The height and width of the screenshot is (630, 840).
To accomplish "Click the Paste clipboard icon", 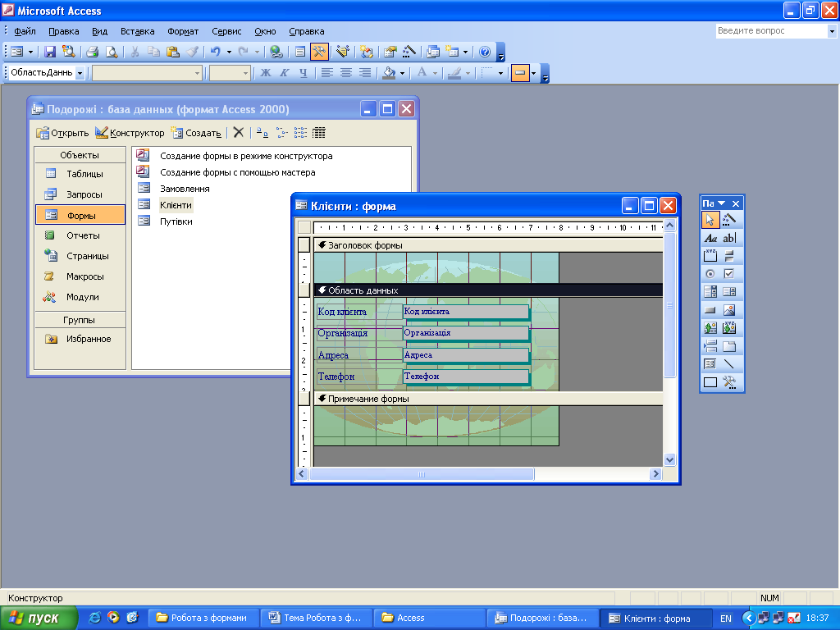I will [x=172, y=52].
